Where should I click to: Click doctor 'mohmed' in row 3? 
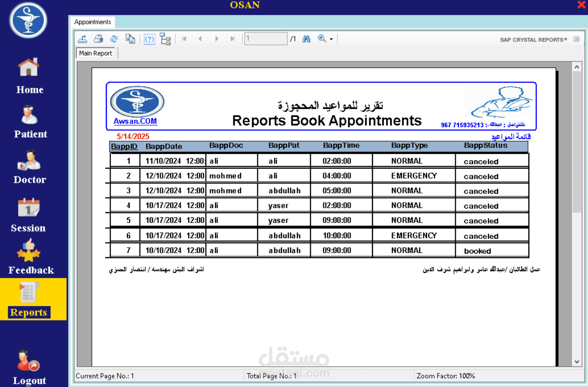226,191
